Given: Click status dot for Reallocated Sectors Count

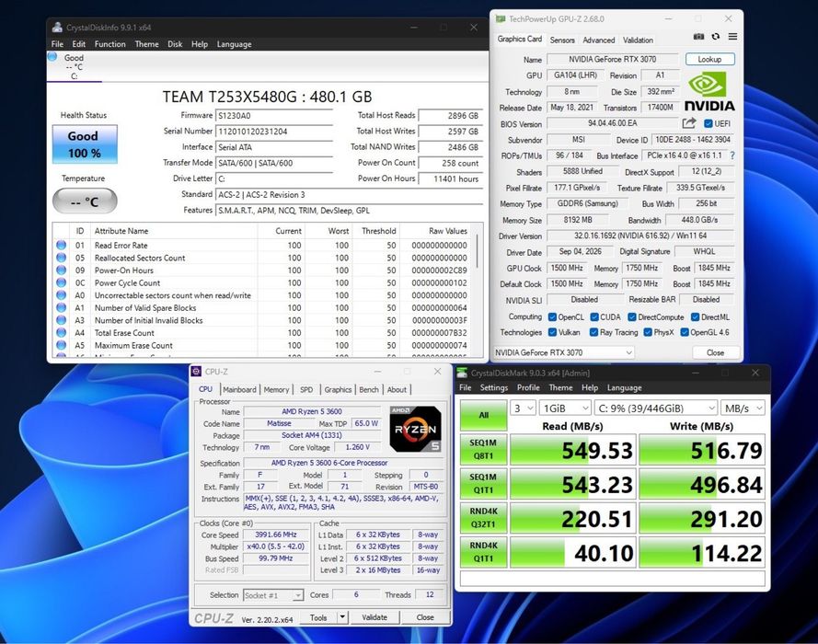Looking at the screenshot, I should 61,258.
